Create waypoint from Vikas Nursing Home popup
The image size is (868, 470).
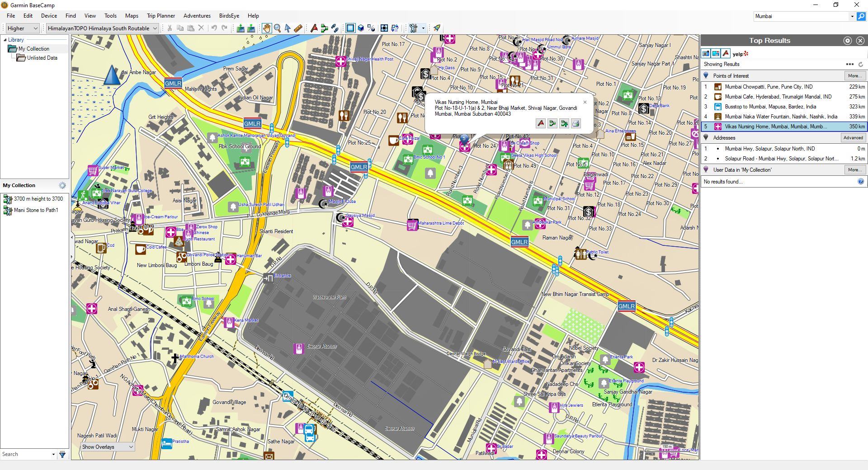pyautogui.click(x=541, y=123)
